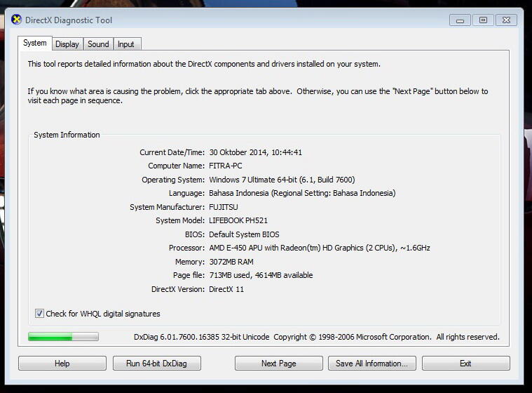Go to Next Page
This screenshot has width=532, height=393.
tap(278, 363)
